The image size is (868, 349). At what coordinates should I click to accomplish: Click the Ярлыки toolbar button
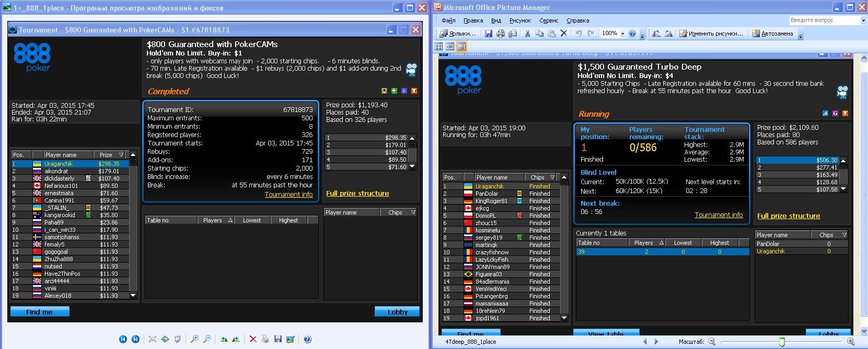tap(458, 33)
